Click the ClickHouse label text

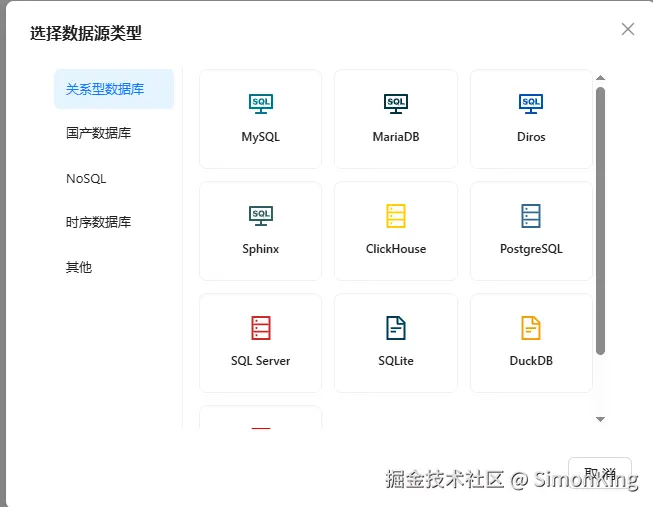(x=396, y=249)
